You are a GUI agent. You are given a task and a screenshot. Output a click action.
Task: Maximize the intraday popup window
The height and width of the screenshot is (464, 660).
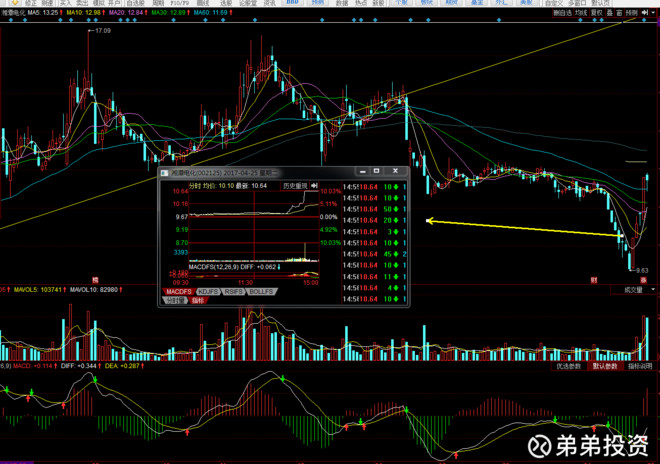(x=377, y=171)
